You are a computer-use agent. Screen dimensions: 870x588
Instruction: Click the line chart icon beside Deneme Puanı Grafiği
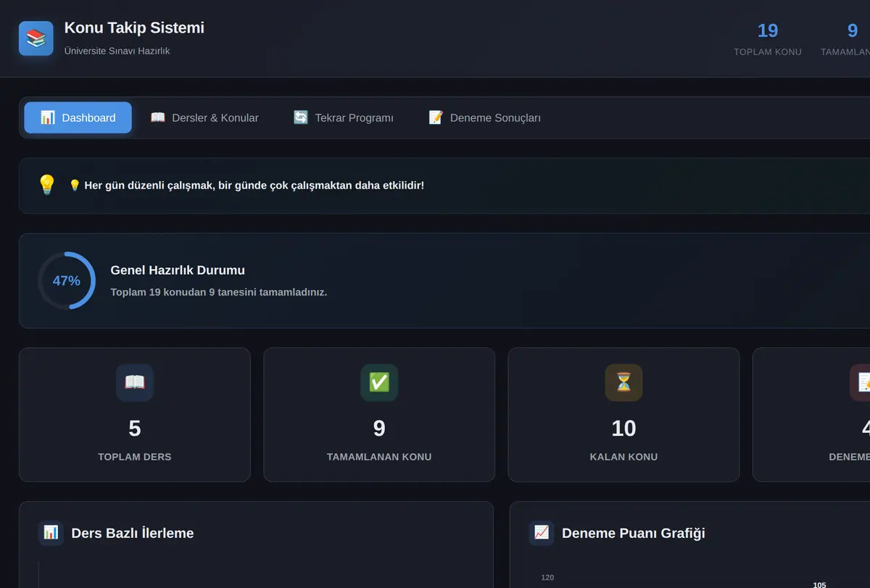pyautogui.click(x=542, y=533)
